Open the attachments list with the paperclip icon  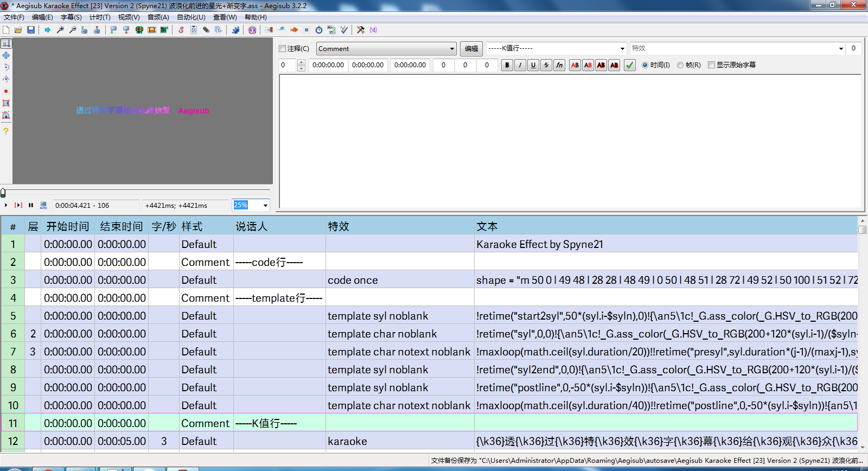point(206,30)
